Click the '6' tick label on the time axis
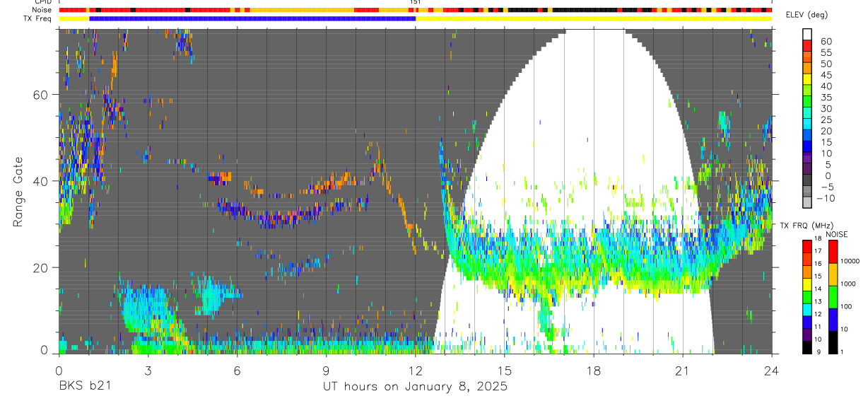 point(237,370)
